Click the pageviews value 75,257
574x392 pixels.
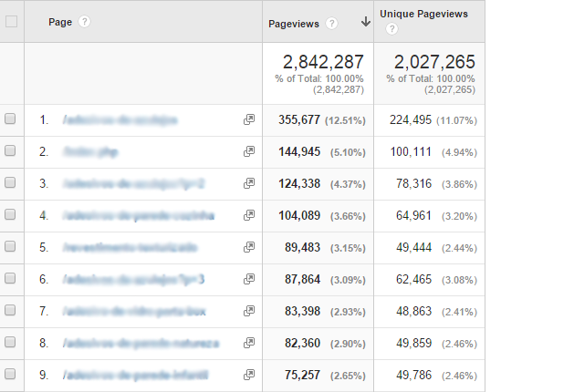(x=302, y=375)
